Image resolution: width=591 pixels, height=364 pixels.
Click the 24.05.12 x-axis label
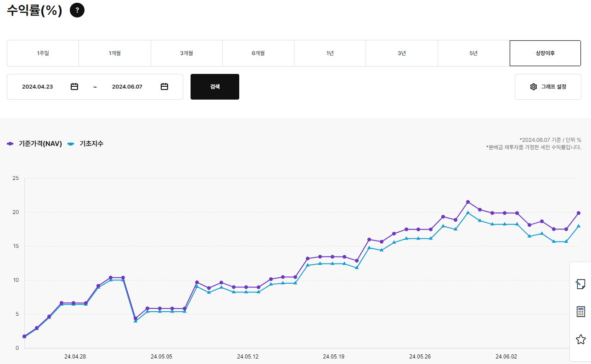coord(248,356)
